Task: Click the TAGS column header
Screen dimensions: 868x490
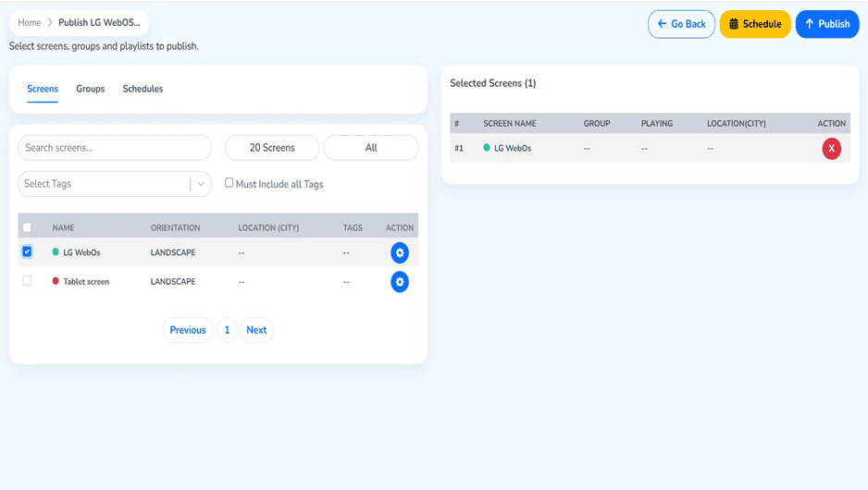Action: tap(353, 227)
